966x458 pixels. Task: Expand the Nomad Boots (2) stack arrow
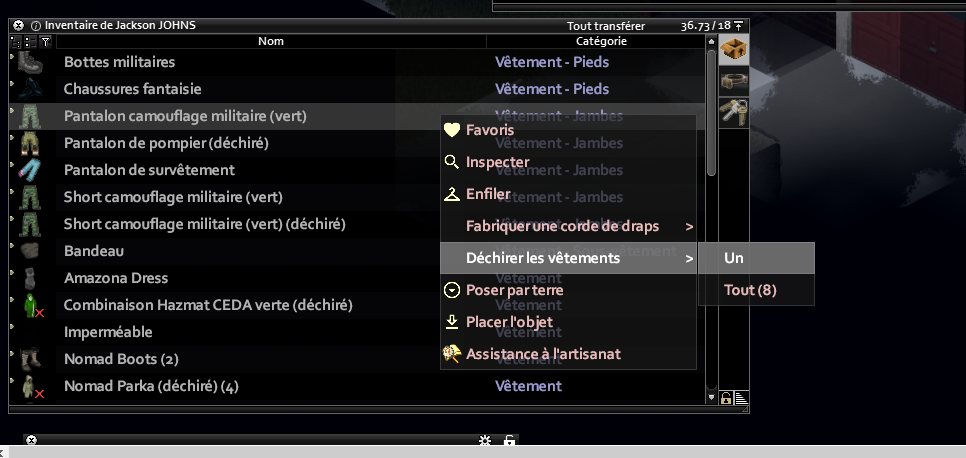tap(12, 354)
